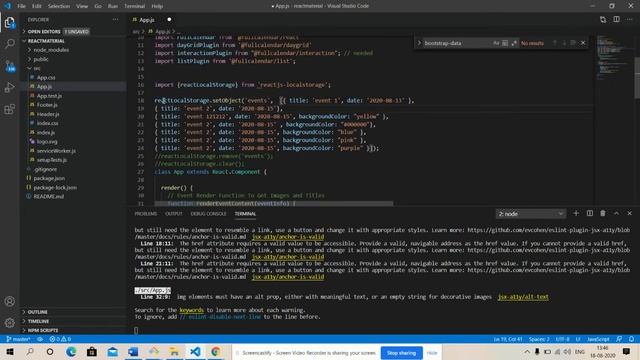Click the 'keywords' link in terminal

pos(191,310)
